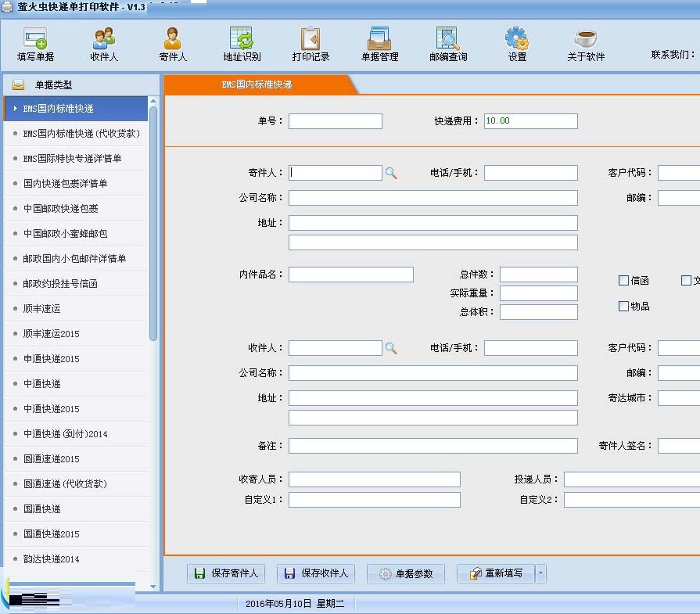Open the 重新填写 dropdown arrow
Image resolution: width=700 pixels, height=614 pixels.
[540, 573]
